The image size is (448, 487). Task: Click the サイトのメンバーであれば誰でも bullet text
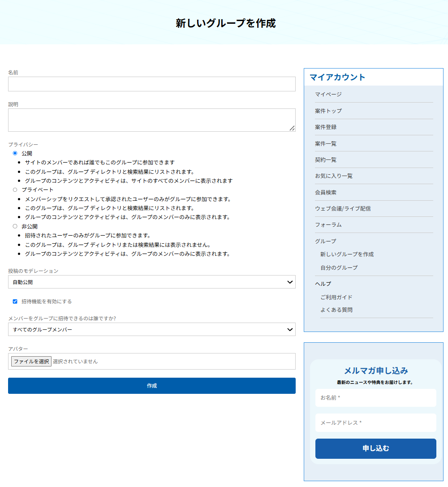click(99, 163)
